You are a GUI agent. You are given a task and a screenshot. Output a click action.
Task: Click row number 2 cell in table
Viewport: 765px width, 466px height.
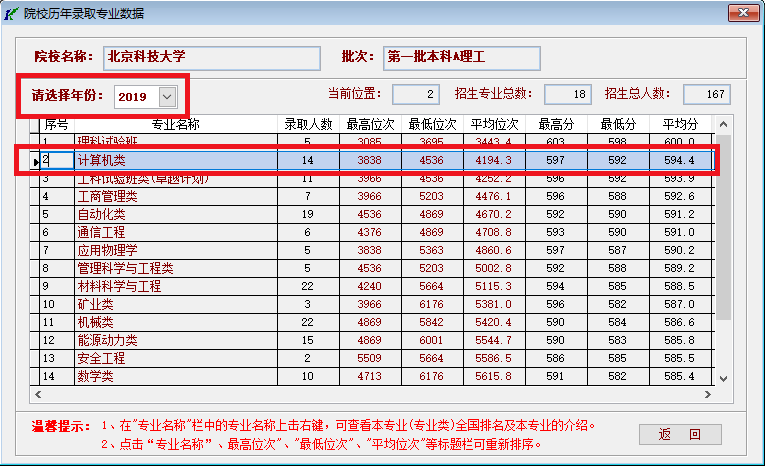click(57, 160)
